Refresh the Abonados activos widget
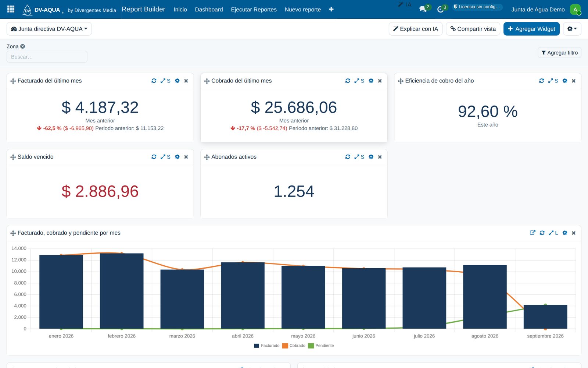Screen dimensions: 588x368 (348, 157)
